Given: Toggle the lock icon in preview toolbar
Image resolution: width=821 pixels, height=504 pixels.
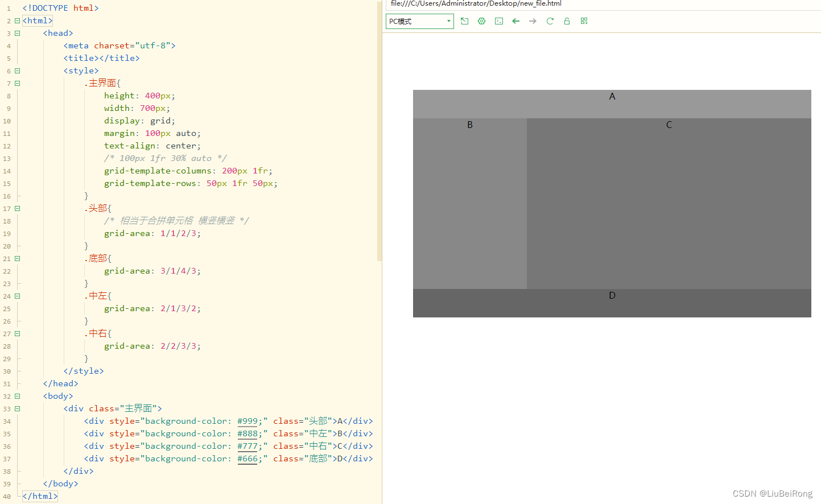Looking at the screenshot, I should 567,21.
